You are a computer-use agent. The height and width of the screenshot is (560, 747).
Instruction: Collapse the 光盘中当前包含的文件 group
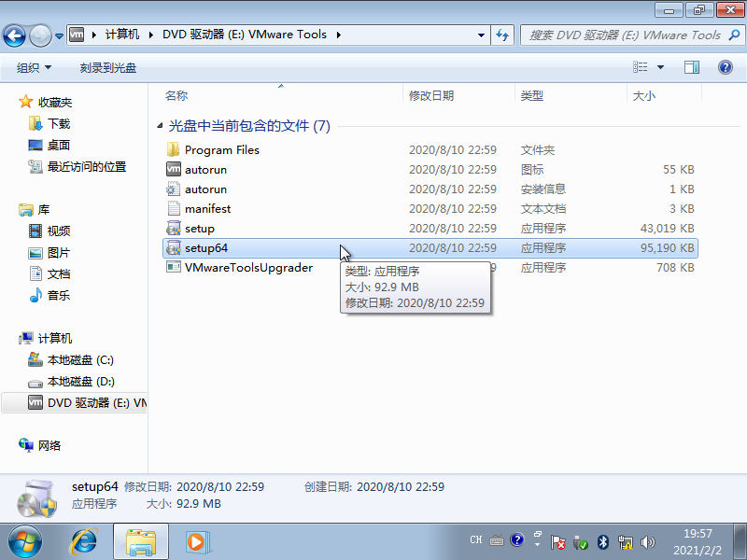[x=160, y=126]
